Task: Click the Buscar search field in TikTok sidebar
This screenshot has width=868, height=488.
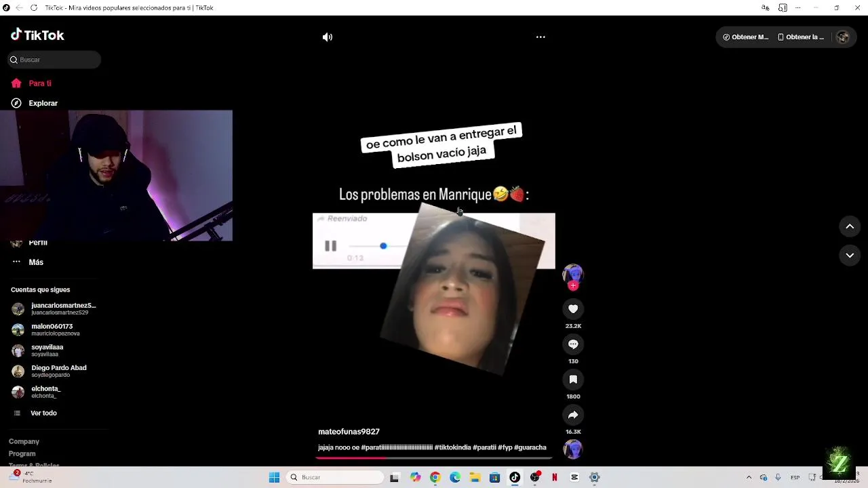Action: coord(54,60)
